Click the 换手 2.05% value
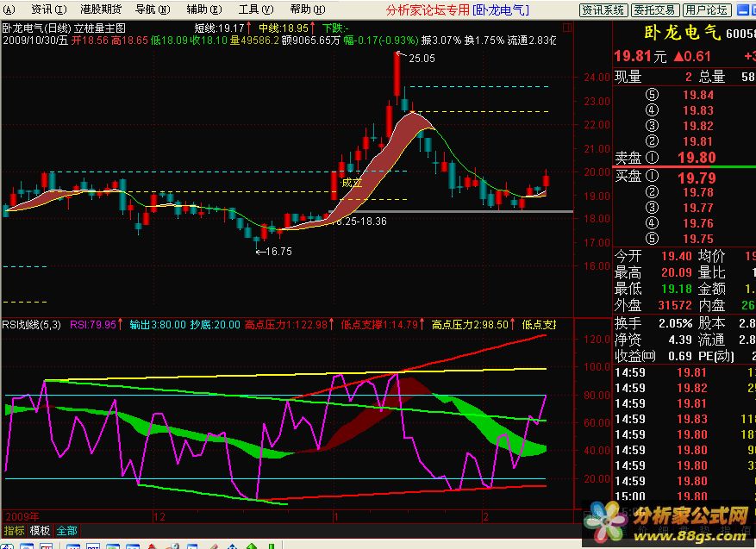The image size is (756, 549). pos(676,323)
